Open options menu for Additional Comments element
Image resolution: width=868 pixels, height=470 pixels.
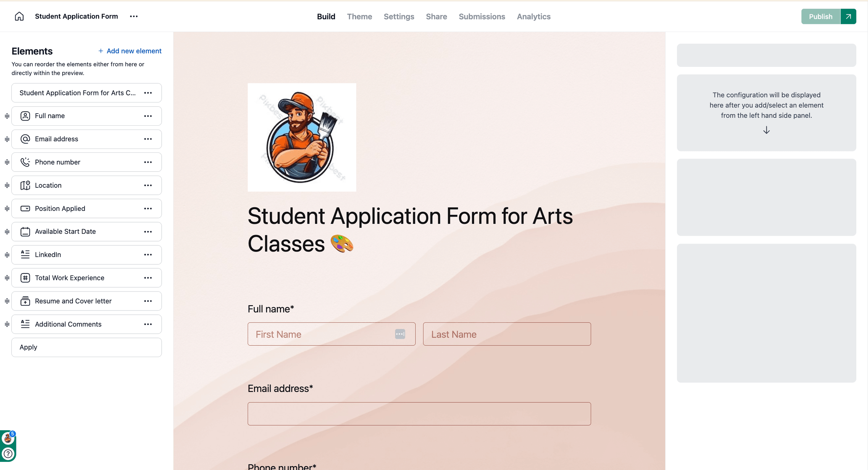point(148,324)
